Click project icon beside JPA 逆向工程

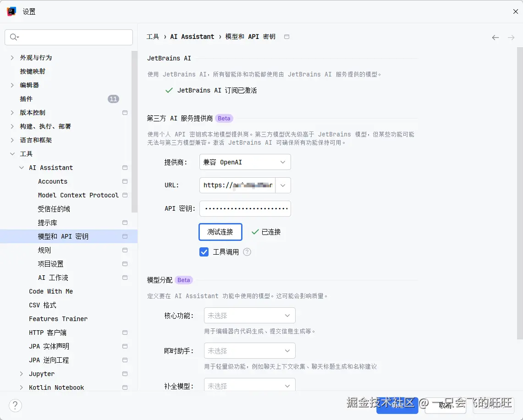[x=125, y=360]
